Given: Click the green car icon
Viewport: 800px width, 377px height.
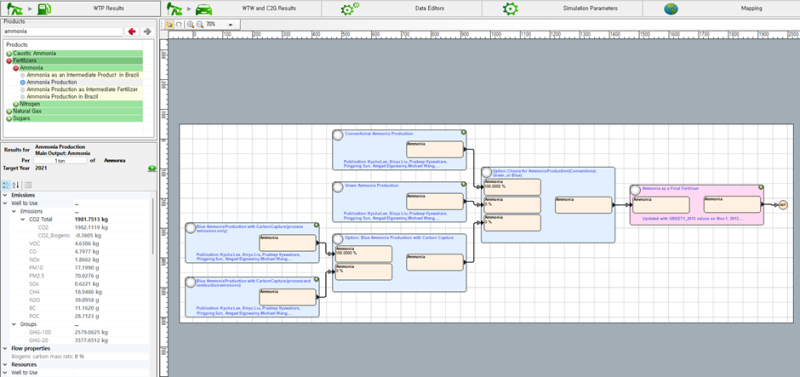Looking at the screenshot, I should 204,9.
